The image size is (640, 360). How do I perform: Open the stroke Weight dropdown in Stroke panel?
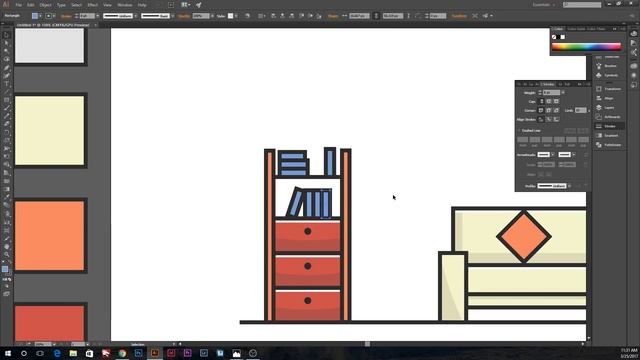[563, 93]
